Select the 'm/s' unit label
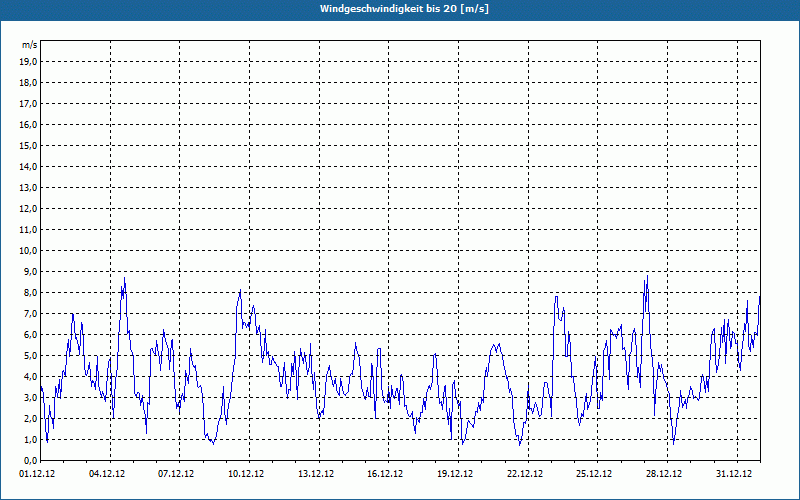The height and width of the screenshot is (500, 800). click(30, 45)
